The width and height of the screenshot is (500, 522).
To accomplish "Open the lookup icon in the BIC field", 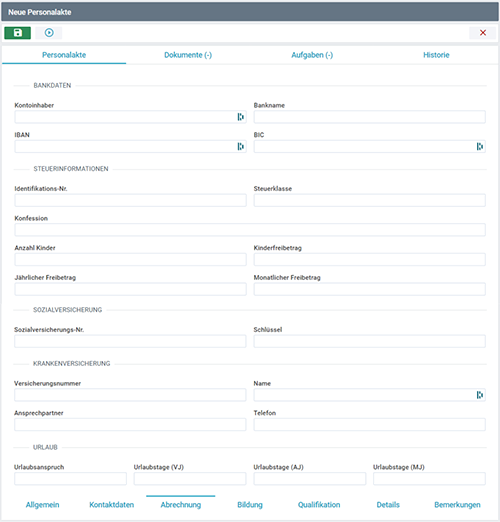I will (x=479, y=146).
